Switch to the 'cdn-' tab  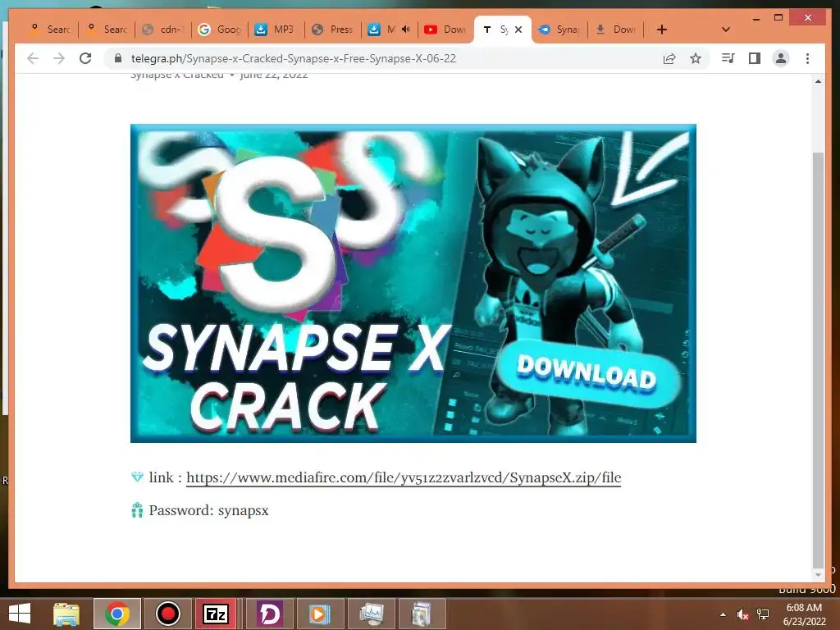tap(163, 30)
